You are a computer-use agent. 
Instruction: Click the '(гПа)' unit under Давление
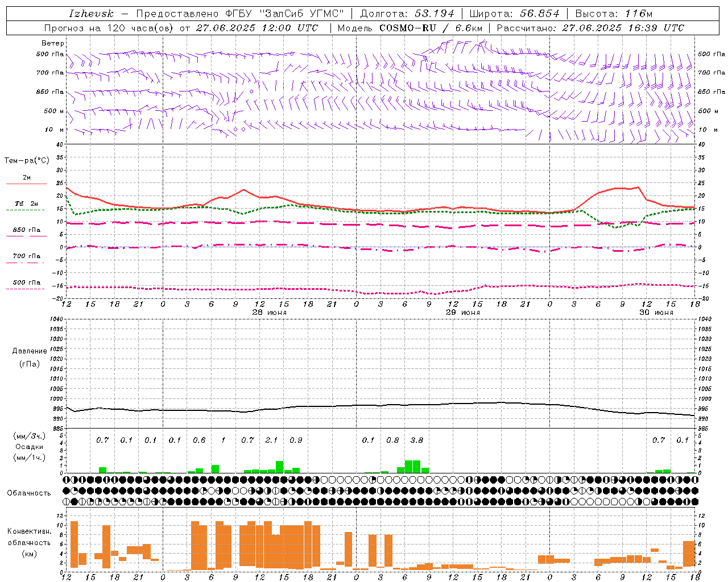(x=30, y=364)
